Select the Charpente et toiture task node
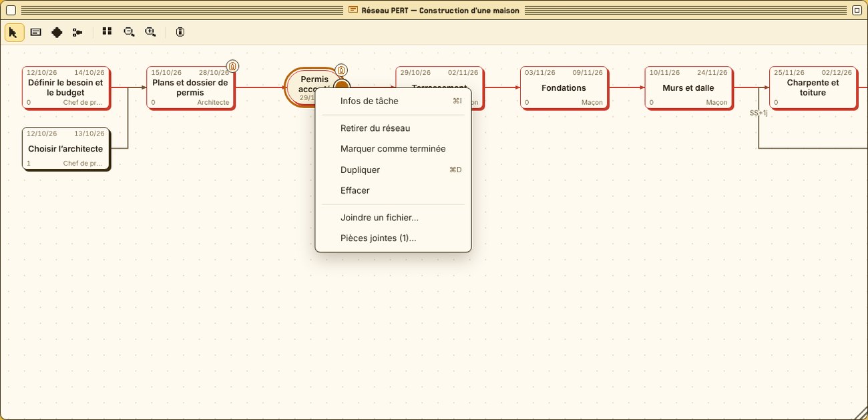Screen dimensions: 868x420 tap(813, 87)
